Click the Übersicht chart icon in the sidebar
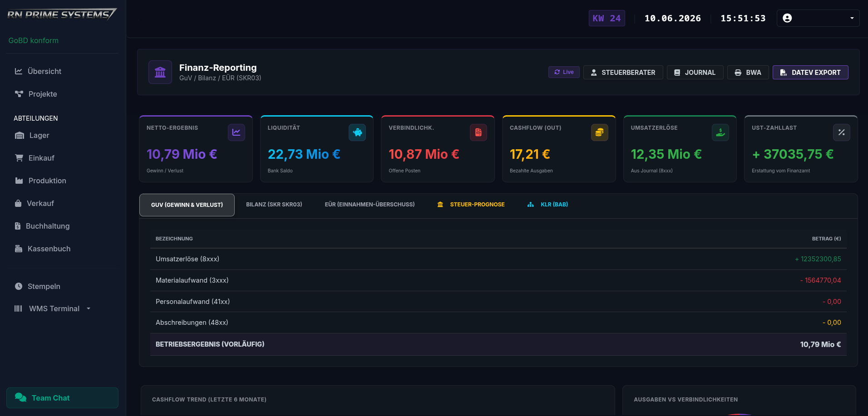Screen dimensions: 868x416 coord(19,71)
